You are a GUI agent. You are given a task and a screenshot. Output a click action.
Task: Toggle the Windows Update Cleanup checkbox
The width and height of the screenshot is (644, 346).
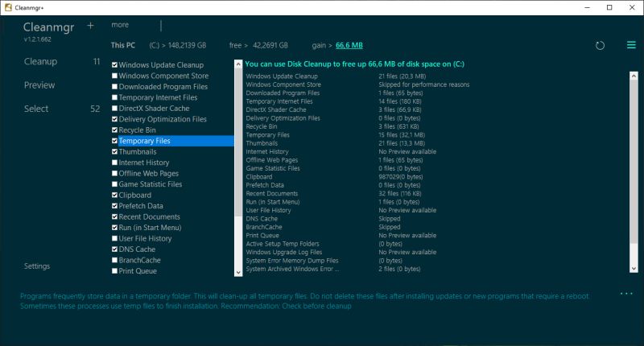114,65
